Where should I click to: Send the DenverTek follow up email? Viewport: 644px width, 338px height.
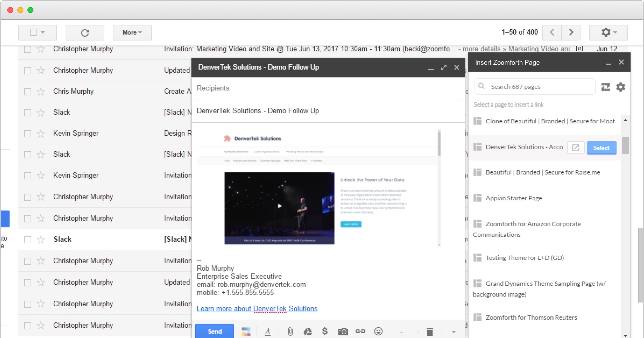click(214, 331)
